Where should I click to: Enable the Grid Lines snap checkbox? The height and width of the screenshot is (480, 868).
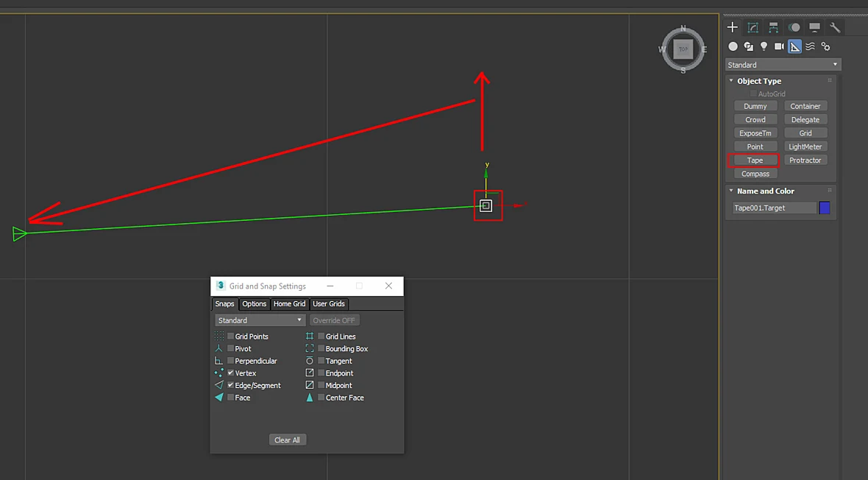(x=321, y=336)
